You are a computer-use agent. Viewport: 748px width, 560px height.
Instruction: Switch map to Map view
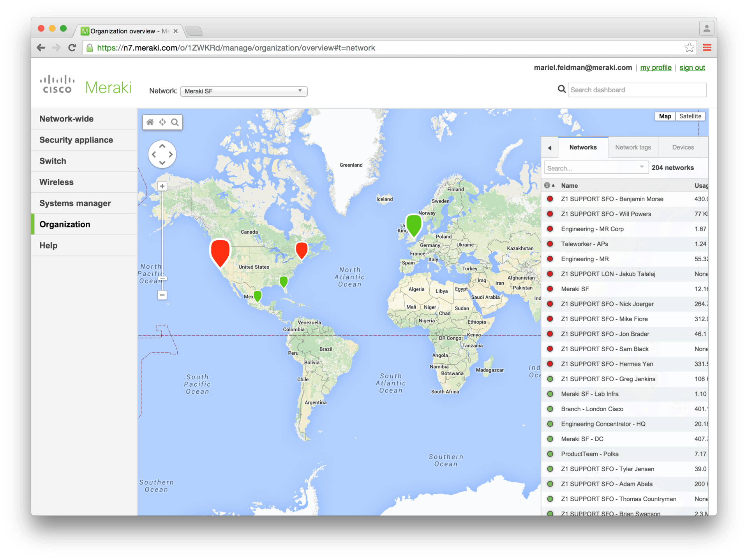point(665,116)
